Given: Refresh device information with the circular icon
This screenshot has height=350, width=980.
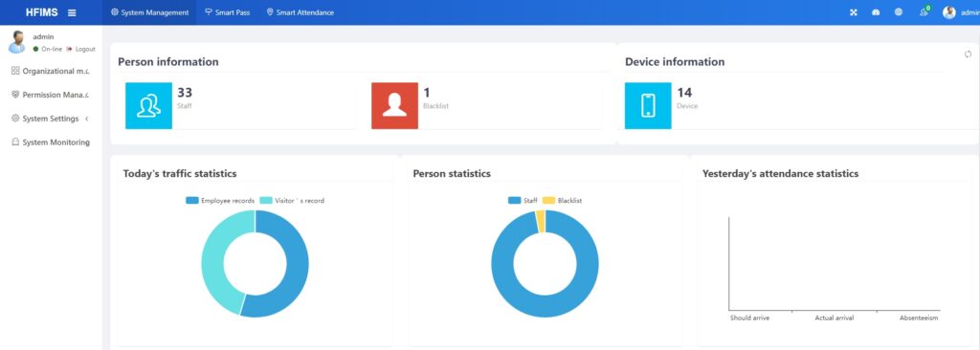Looking at the screenshot, I should click(x=969, y=55).
